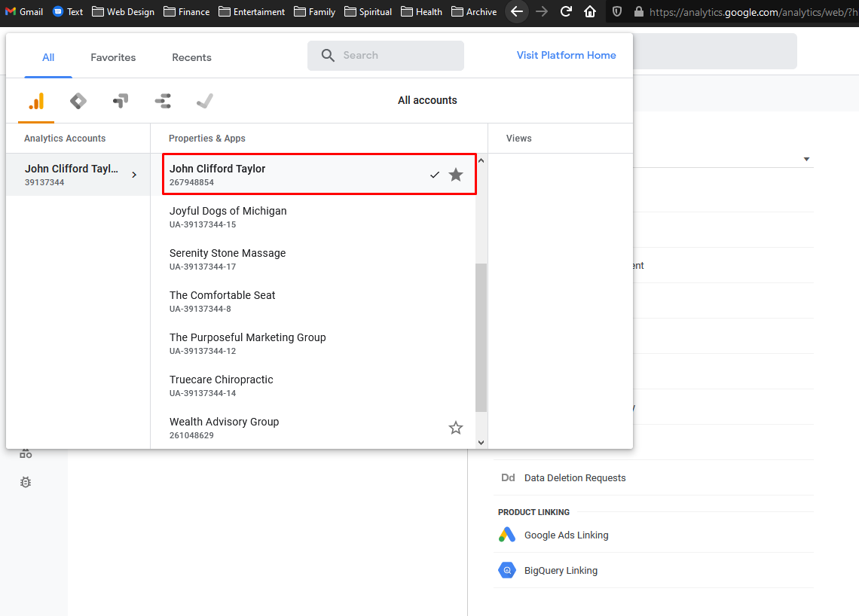The width and height of the screenshot is (859, 616).
Task: Click scroll down arrow in properties list
Action: tap(481, 443)
